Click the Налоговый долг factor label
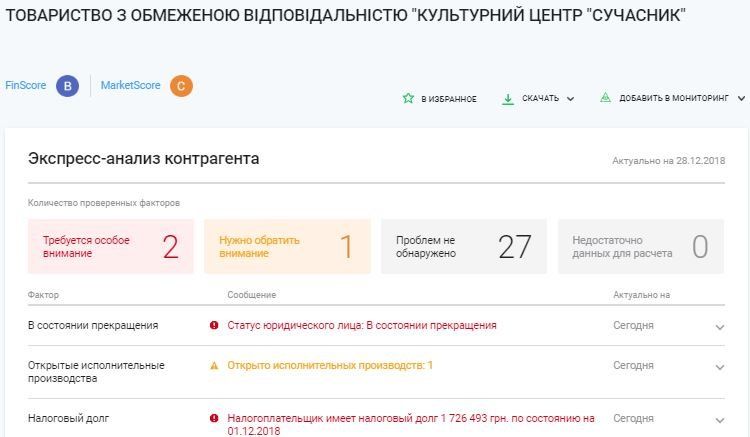Image resolution: width=750 pixels, height=437 pixels. [68, 418]
